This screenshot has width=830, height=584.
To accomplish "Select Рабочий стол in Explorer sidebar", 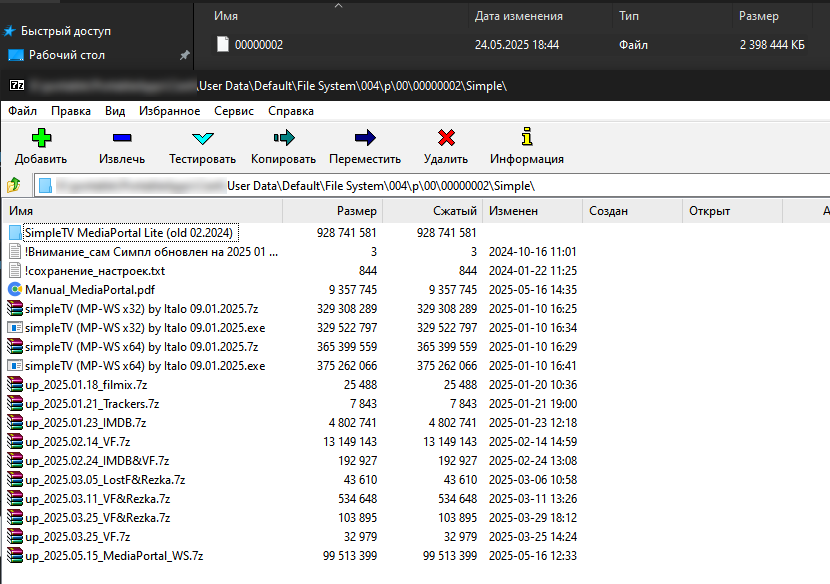I will pos(67,55).
